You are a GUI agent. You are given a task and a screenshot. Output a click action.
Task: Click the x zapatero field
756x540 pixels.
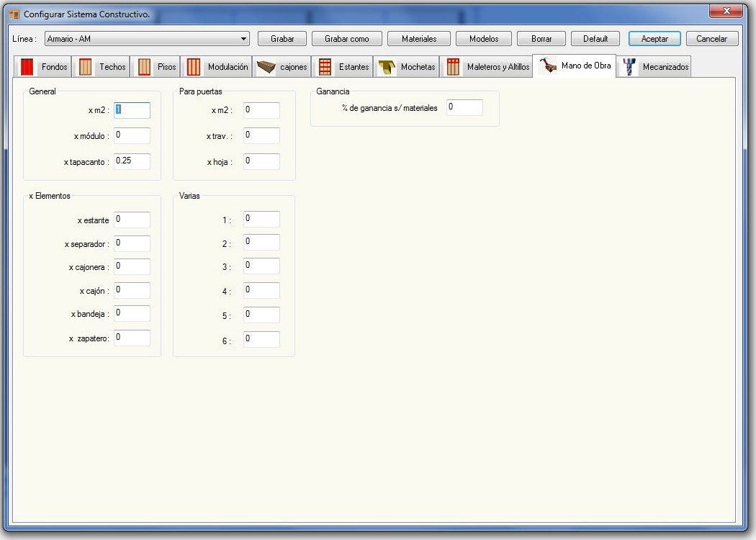132,338
